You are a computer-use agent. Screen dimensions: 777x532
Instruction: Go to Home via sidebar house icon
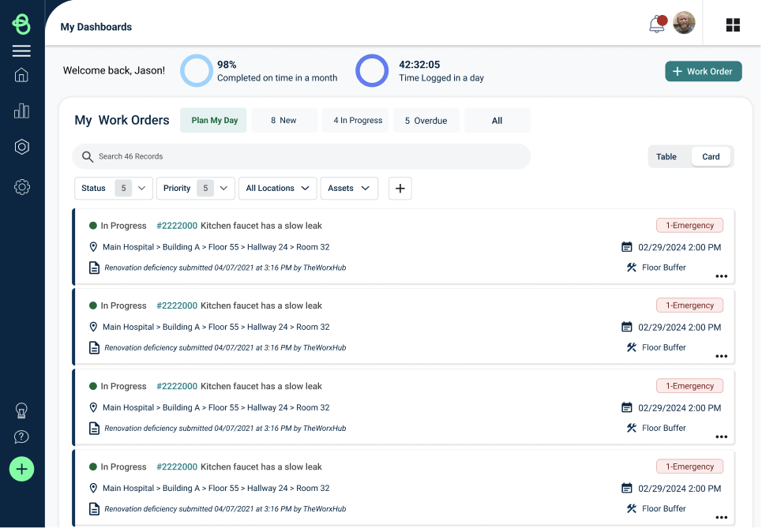coord(21,75)
